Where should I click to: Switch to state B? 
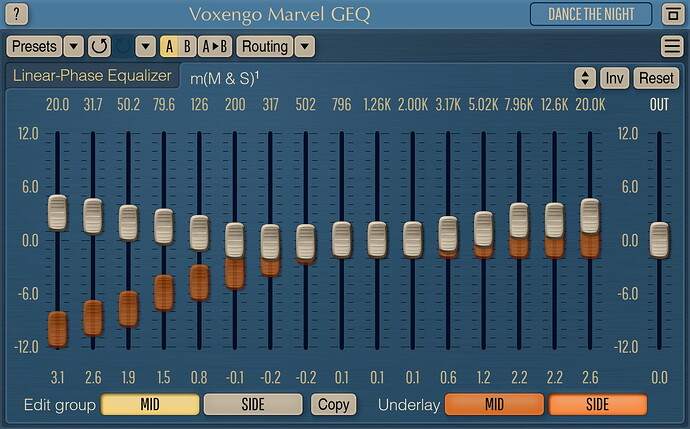click(x=187, y=46)
